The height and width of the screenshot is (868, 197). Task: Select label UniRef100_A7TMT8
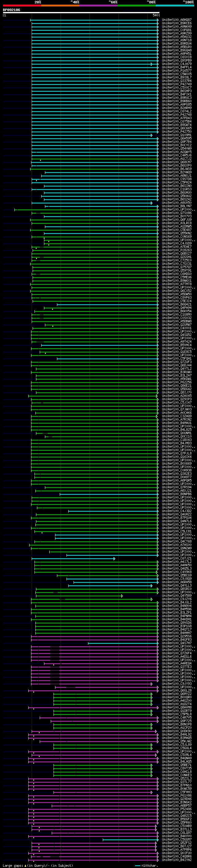[177, 284]
